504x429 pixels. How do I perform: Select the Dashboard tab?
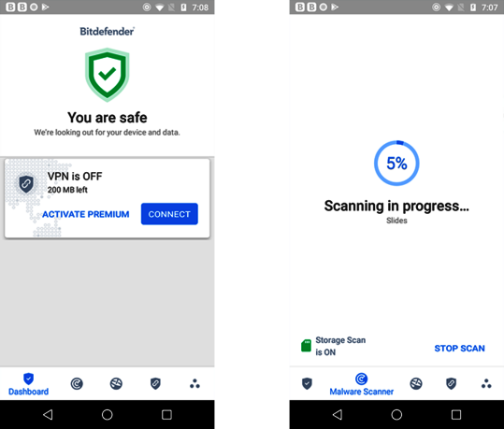point(28,384)
